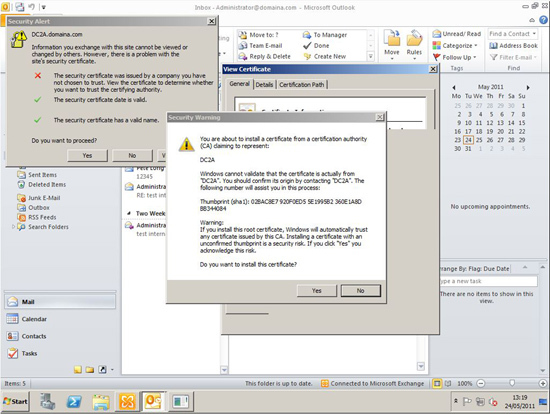Open the Outbox folder
Image resolution: width=550 pixels, height=414 pixels.
[x=33, y=208]
